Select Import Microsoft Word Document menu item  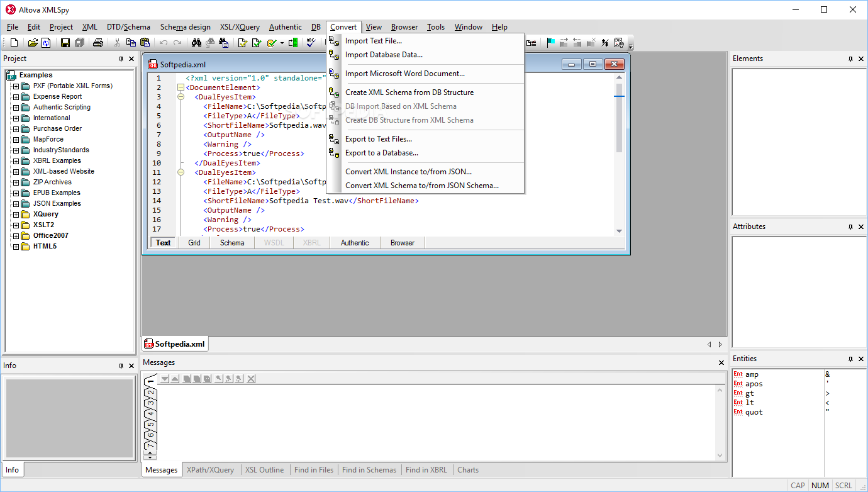pyautogui.click(x=405, y=74)
